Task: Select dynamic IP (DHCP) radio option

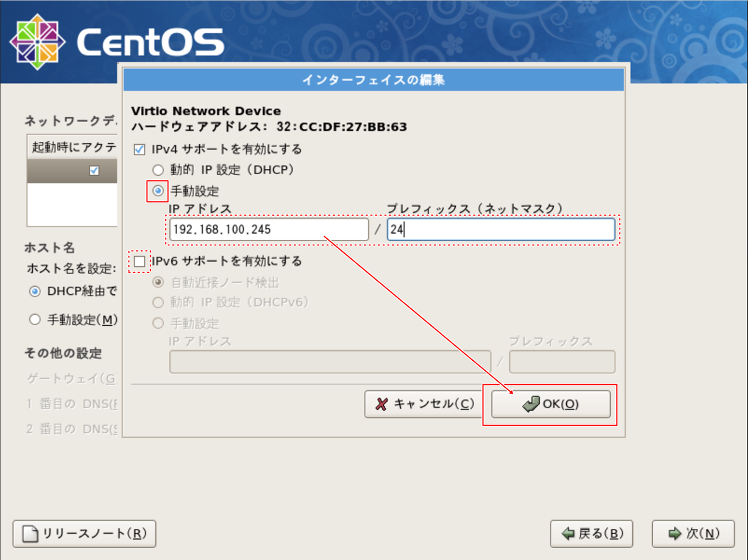Action: tap(158, 171)
